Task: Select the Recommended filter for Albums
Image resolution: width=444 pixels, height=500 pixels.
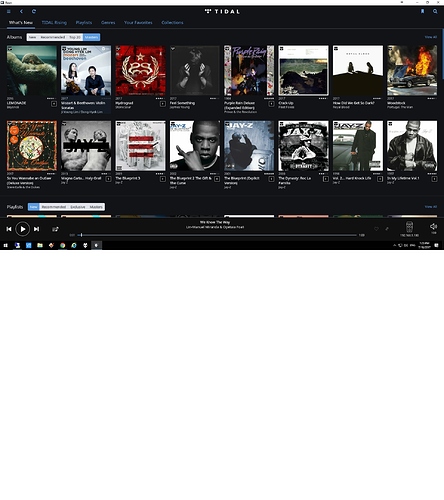Action: [53, 37]
